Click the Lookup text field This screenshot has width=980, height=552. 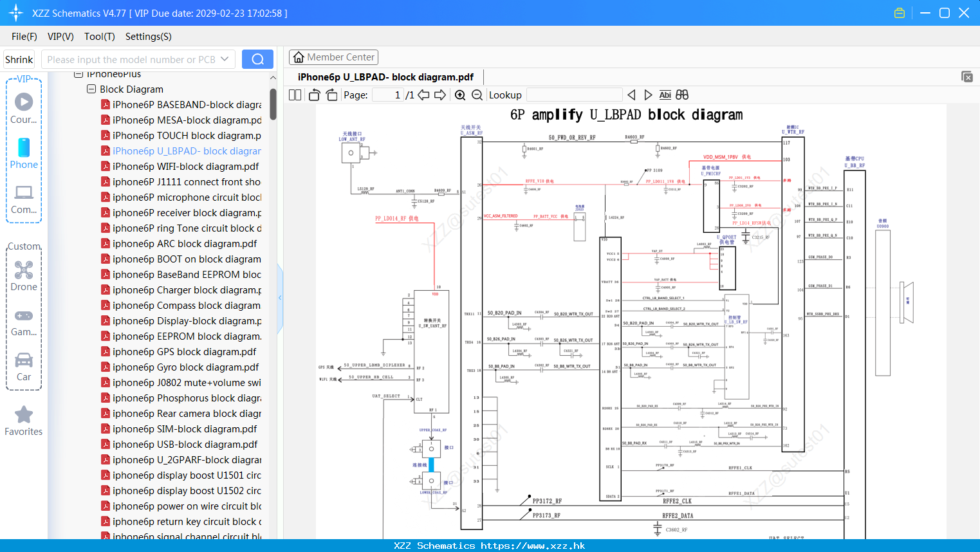click(574, 95)
